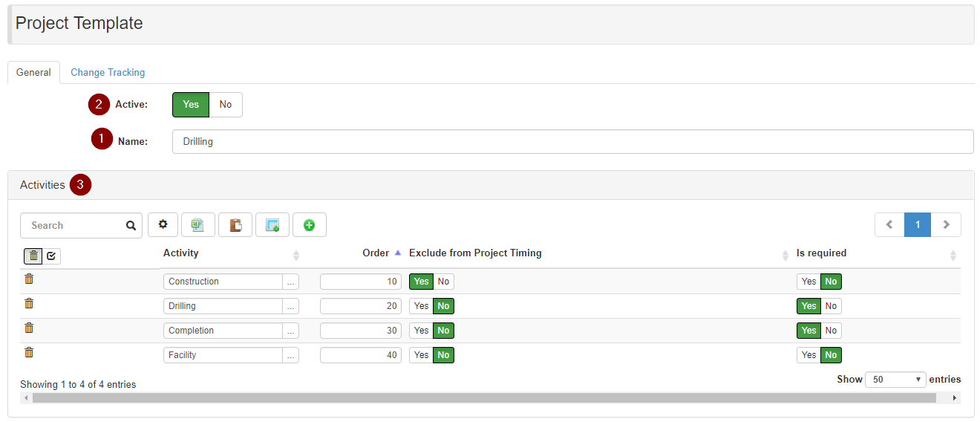This screenshot has width=980, height=422.
Task: Click trash icon for the Facility row
Action: coord(29,353)
